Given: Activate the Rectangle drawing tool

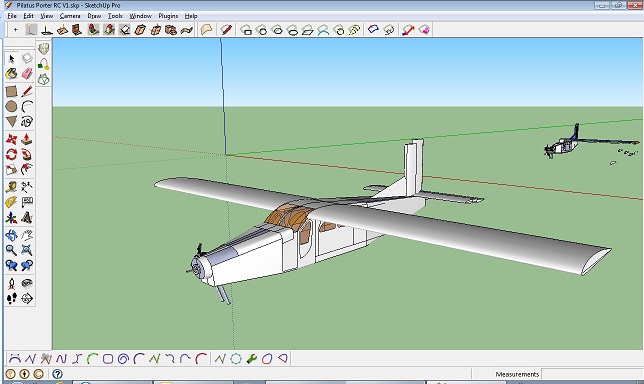Looking at the screenshot, I should click(12, 91).
